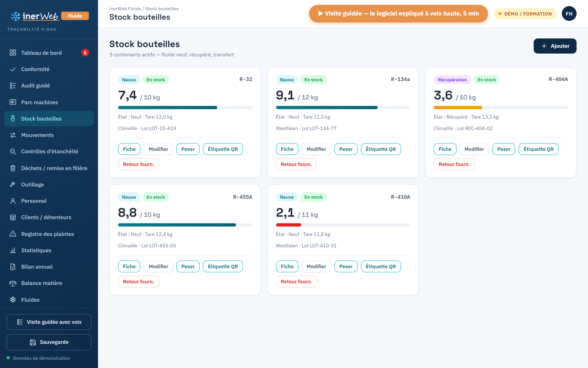588x368 pixels.
Task: Click the play icon in the Visite guidée banner
Action: pyautogui.click(x=321, y=13)
